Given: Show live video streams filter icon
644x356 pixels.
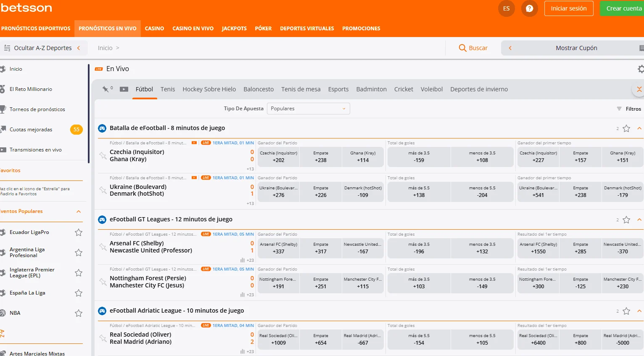Looking at the screenshot, I should [124, 89].
